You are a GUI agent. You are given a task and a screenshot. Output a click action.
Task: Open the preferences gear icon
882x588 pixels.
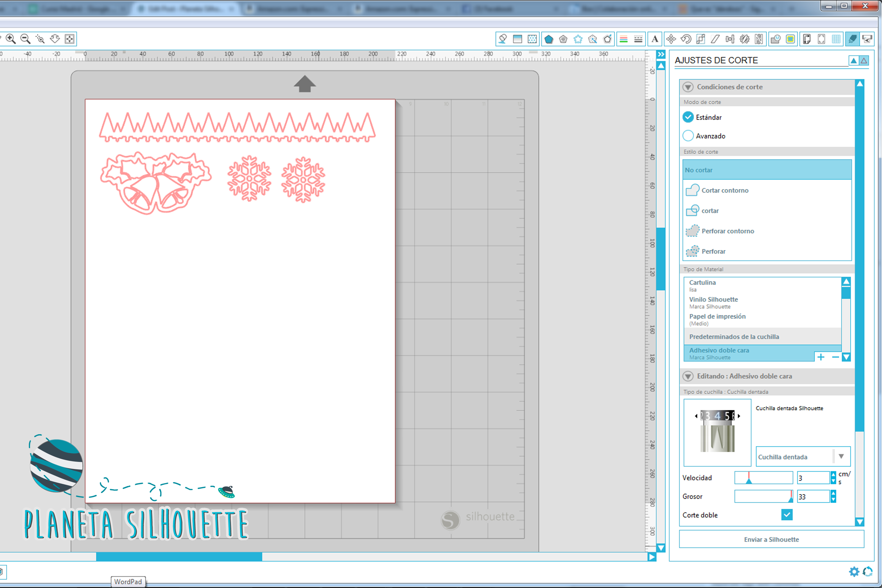click(x=854, y=571)
